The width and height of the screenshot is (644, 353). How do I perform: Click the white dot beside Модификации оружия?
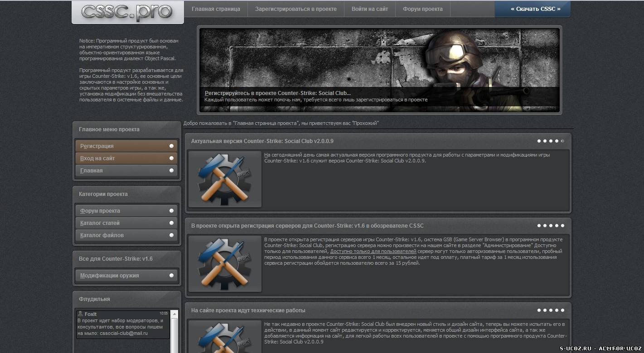tap(171, 276)
